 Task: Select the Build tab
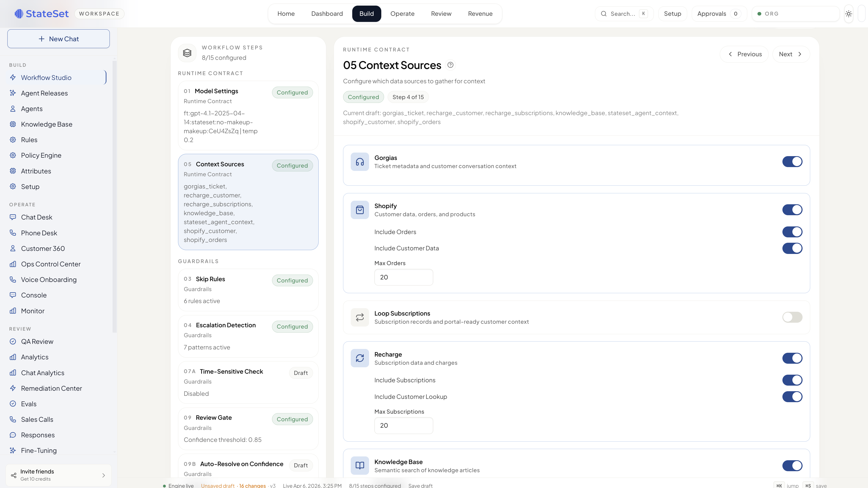366,14
